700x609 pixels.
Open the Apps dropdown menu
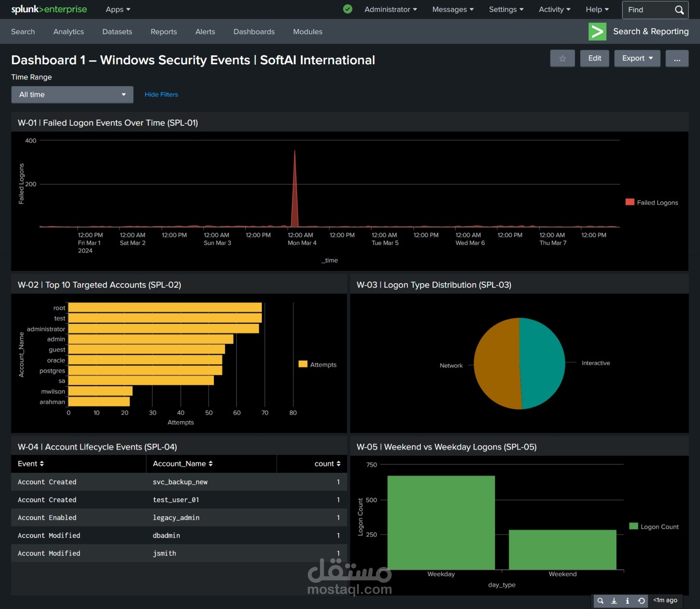pos(118,9)
